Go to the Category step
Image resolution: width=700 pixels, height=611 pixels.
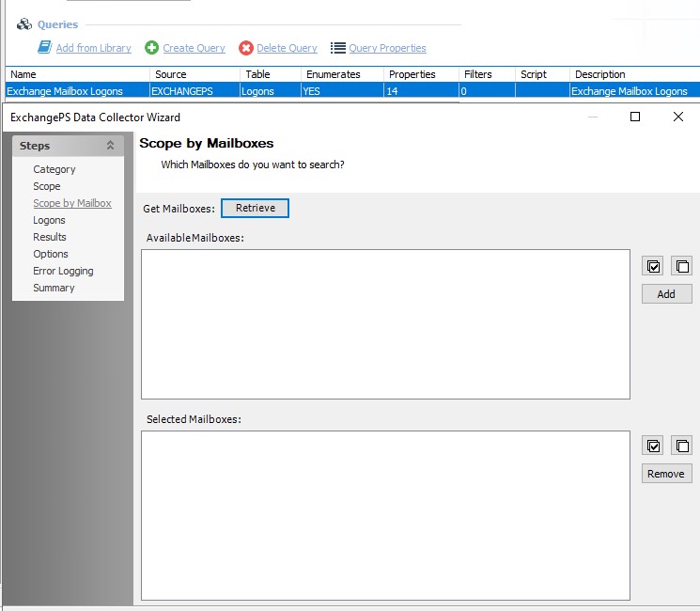tap(54, 169)
